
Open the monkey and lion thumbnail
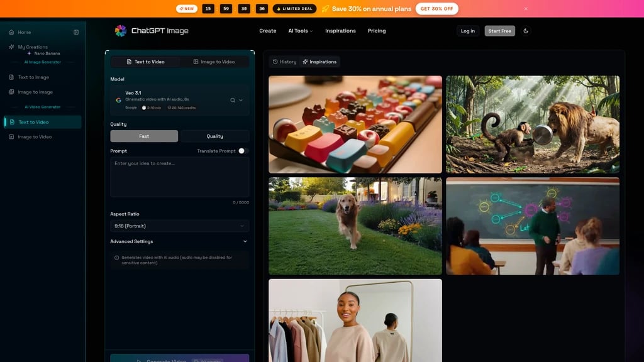[x=533, y=124]
